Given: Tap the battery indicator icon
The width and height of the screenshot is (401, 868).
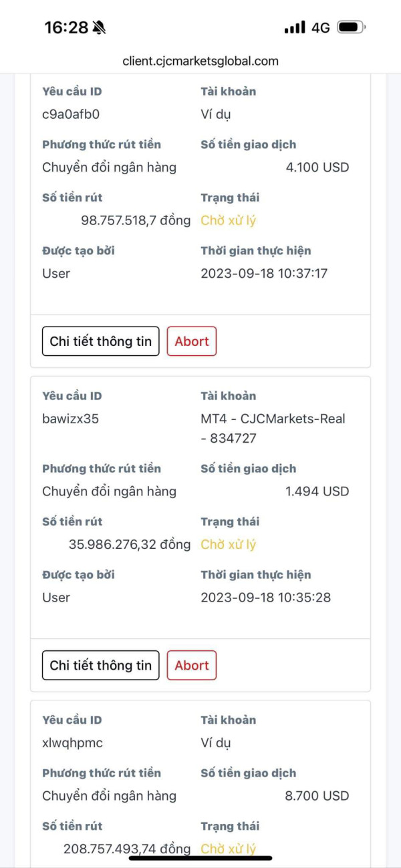Looking at the screenshot, I should (352, 27).
